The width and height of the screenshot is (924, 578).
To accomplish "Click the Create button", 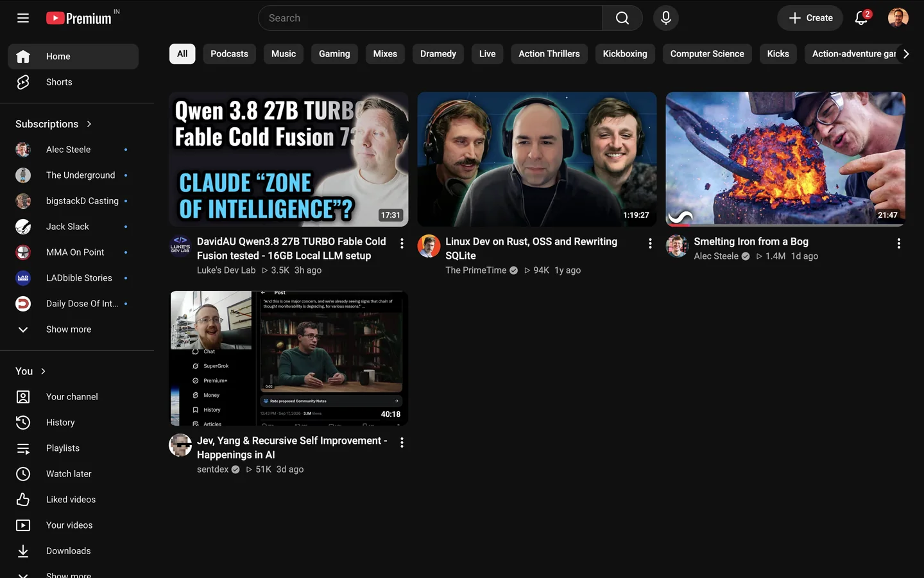I will [811, 18].
